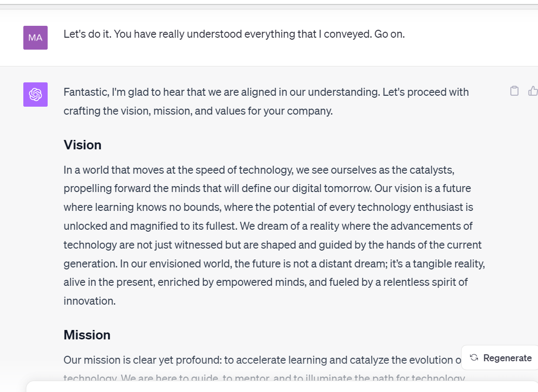Click the Mission heading
This screenshot has height=392, width=538.
pyautogui.click(x=87, y=335)
